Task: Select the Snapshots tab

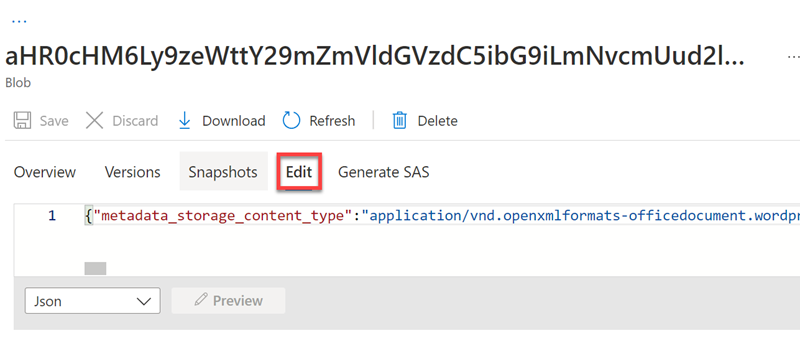Action: coord(223,172)
